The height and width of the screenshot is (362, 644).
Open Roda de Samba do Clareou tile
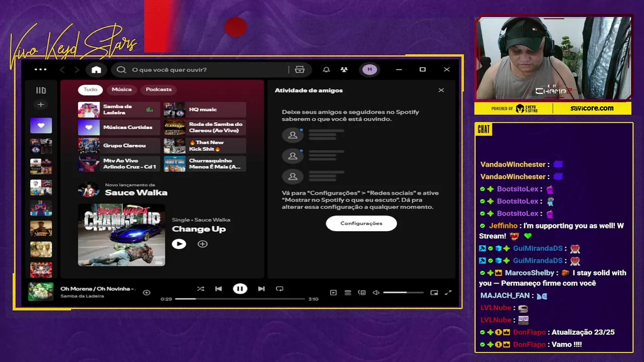(x=205, y=128)
